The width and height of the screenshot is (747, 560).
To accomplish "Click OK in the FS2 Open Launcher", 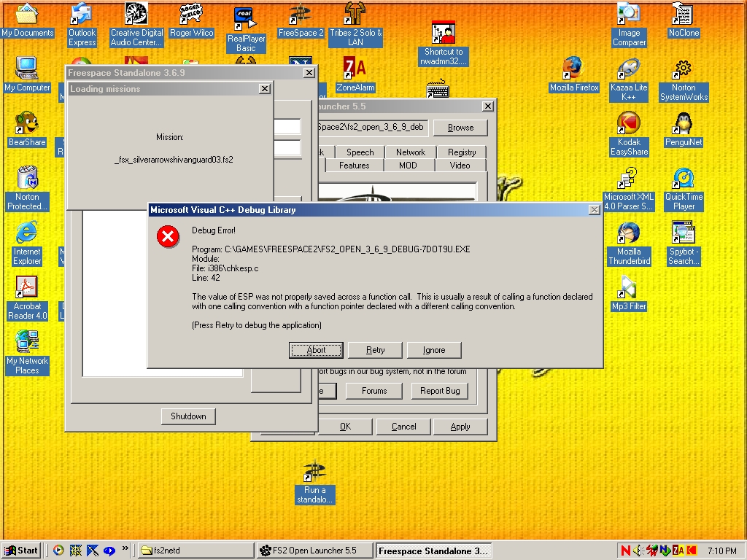I will click(x=345, y=427).
